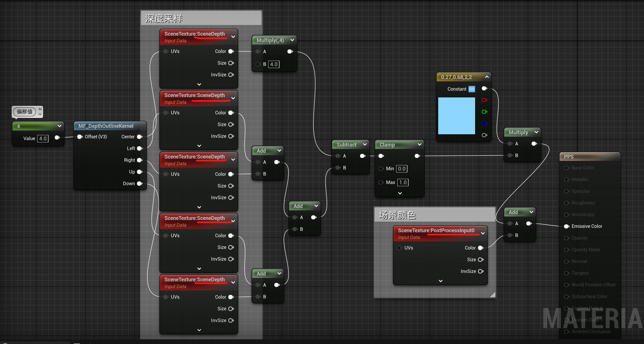644x344 pixels.
Task: Click the Clamp Max value field
Action: click(x=403, y=183)
